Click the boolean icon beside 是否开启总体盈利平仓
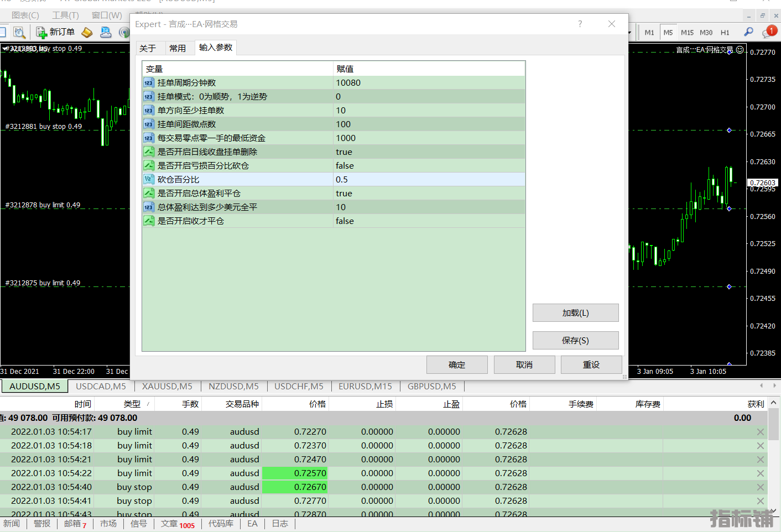The width and height of the screenshot is (781, 532). tap(149, 193)
